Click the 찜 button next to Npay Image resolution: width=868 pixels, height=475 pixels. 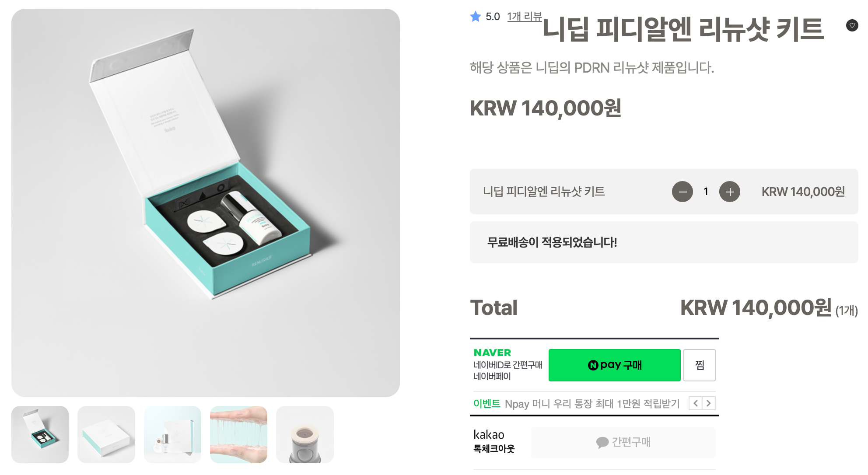click(699, 365)
